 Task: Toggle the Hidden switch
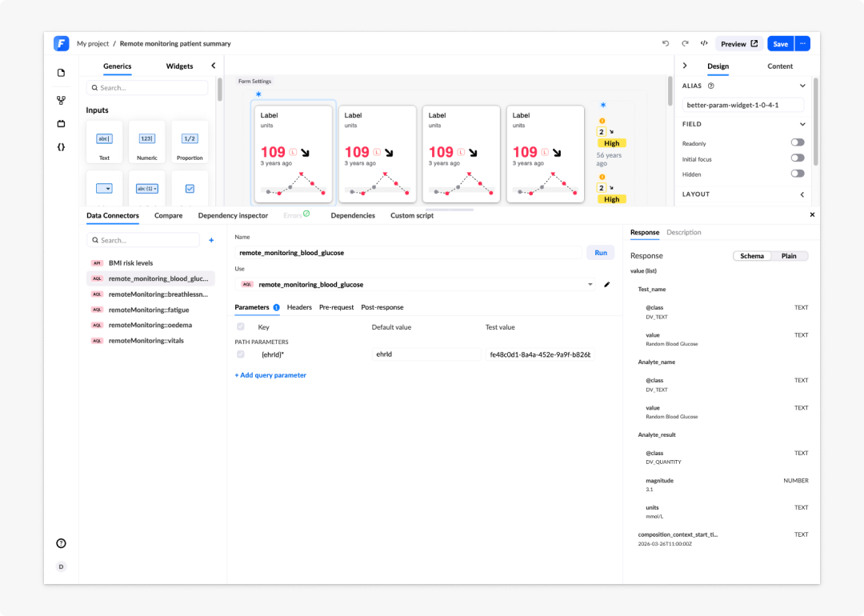(x=798, y=174)
